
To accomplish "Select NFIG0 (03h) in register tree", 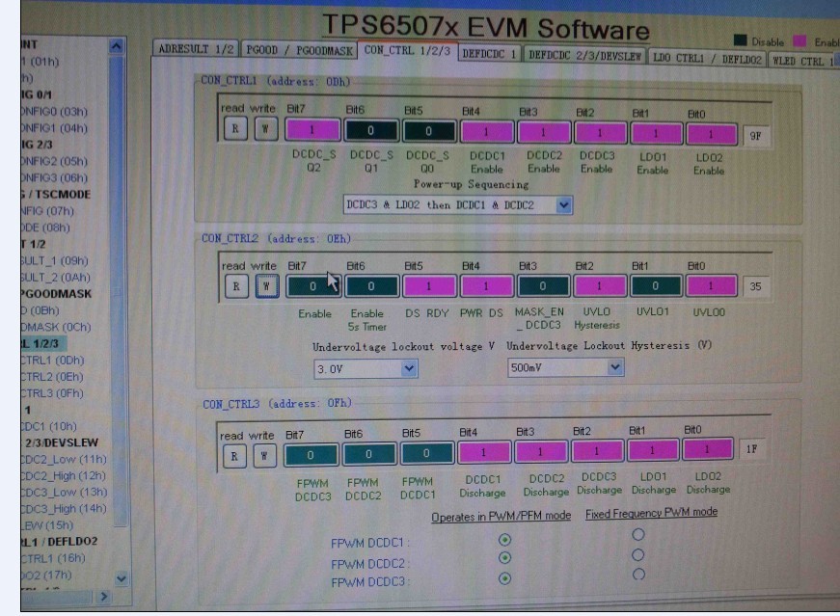I will (54, 112).
